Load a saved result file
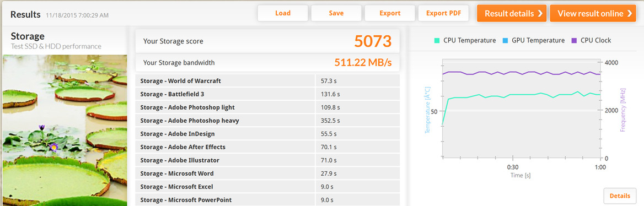Image resolution: width=644 pixels, height=206 pixels. click(283, 13)
